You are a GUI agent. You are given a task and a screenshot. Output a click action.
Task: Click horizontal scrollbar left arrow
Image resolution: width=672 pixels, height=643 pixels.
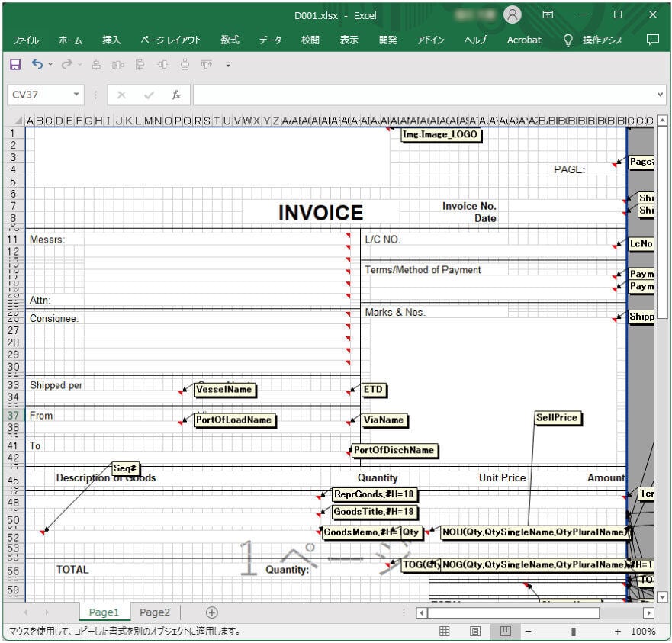click(x=421, y=612)
